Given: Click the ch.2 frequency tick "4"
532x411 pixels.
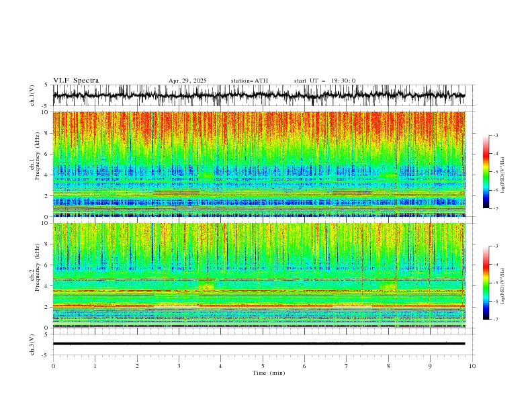Looking at the screenshot, I should tap(47, 286).
